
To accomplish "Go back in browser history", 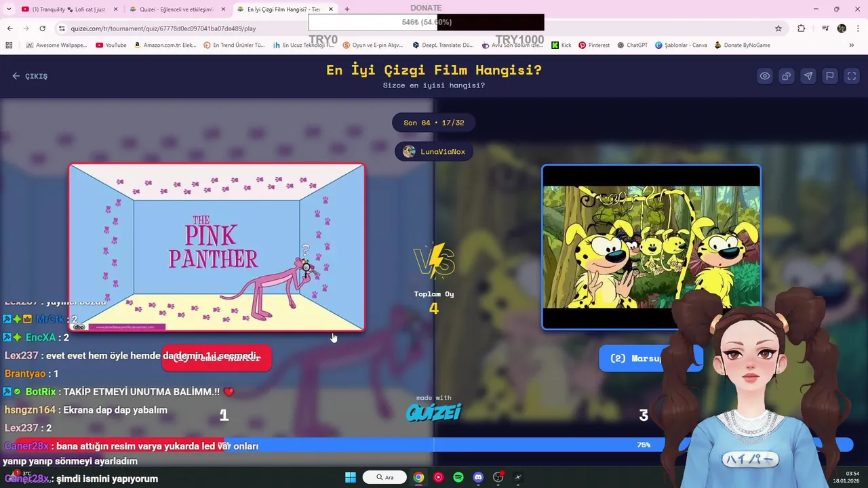I will [x=9, y=28].
